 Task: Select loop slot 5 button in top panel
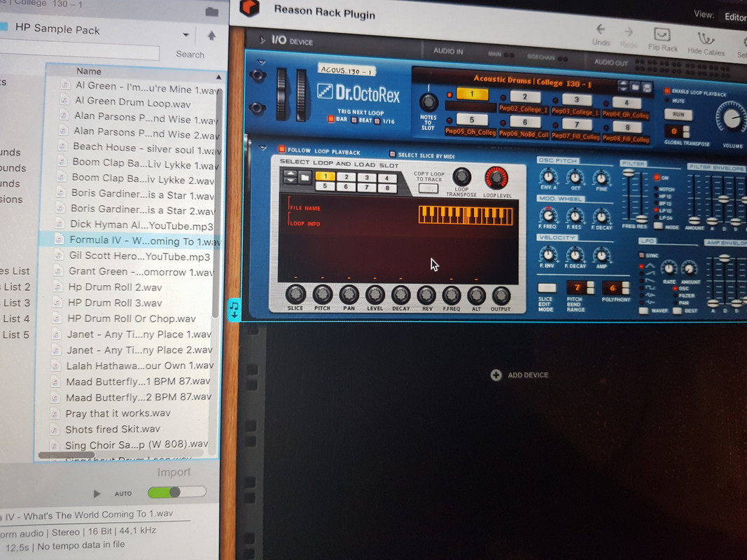click(471, 120)
